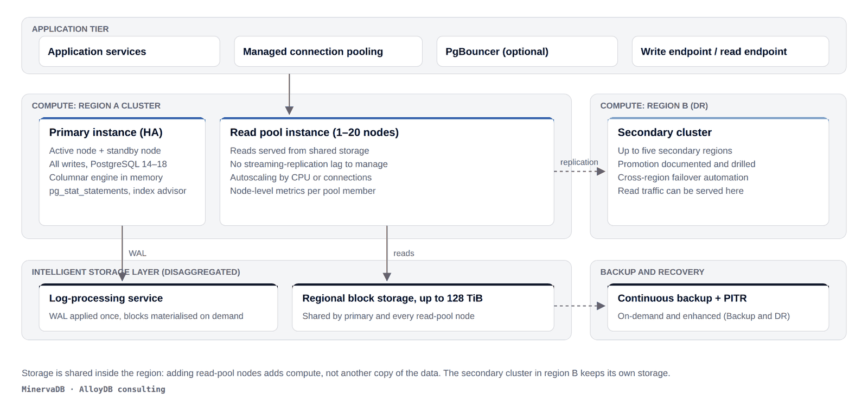Select Continuous backup + PITR title
The width and height of the screenshot is (868, 405).
682,298
